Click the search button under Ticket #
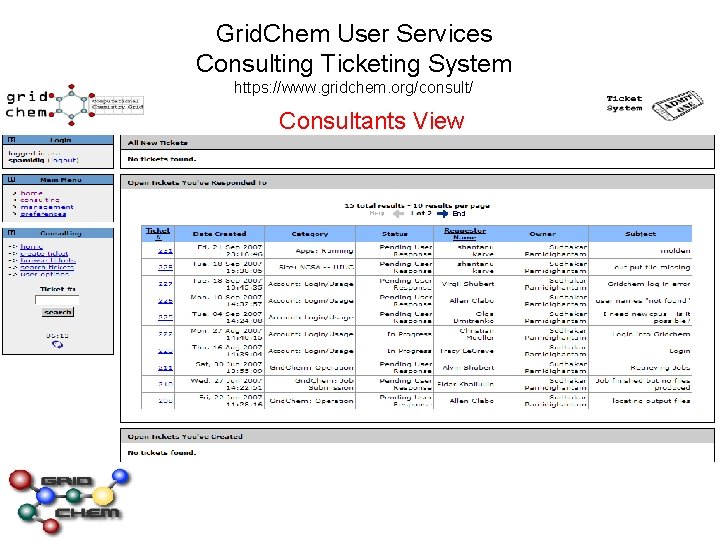 click(57, 312)
